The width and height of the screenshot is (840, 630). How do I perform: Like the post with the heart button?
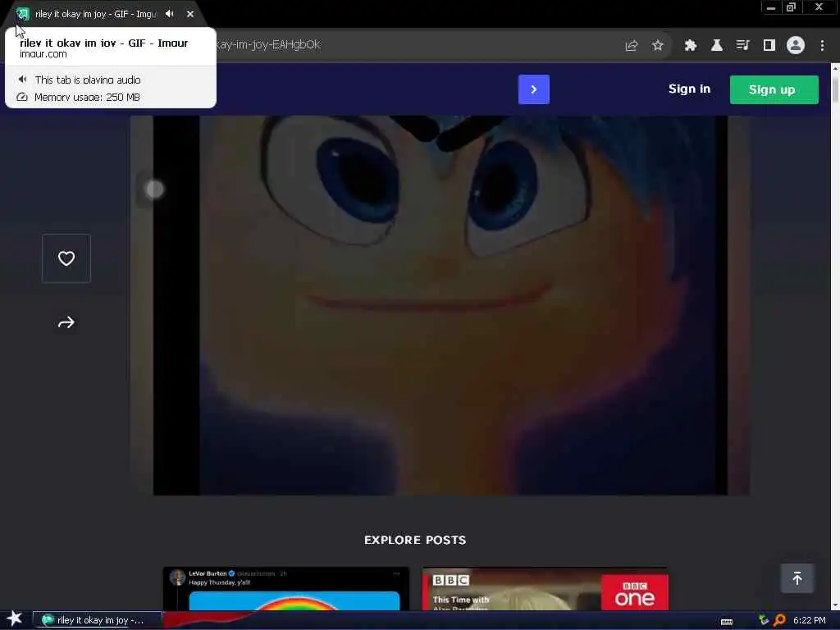66,258
